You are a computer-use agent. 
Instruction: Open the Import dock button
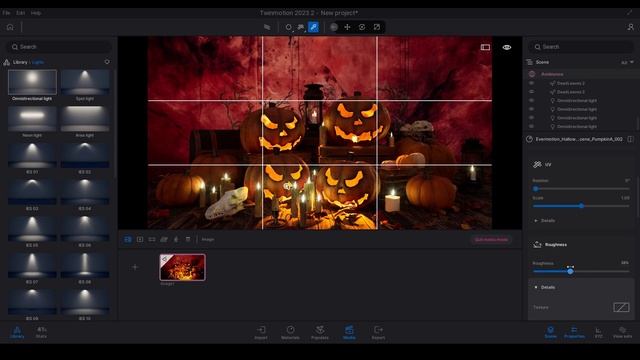click(x=261, y=332)
